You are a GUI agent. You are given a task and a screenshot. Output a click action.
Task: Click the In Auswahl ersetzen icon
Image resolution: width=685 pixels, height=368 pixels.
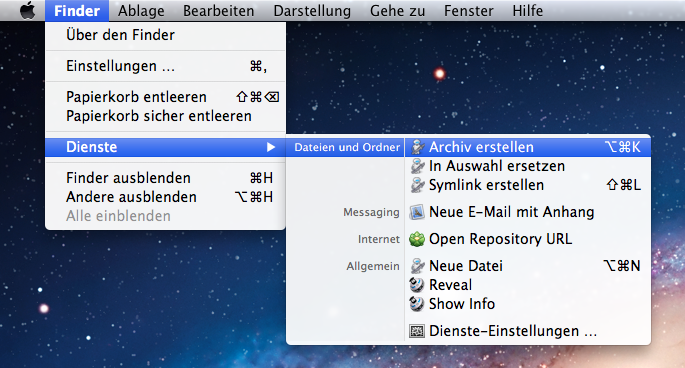pyautogui.click(x=418, y=166)
